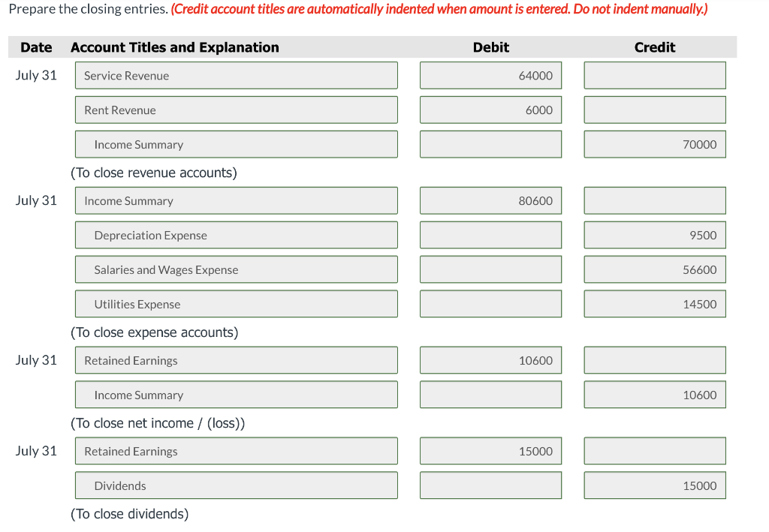Click the Credit column header
This screenshot has height=532, width=769.
tap(655, 47)
